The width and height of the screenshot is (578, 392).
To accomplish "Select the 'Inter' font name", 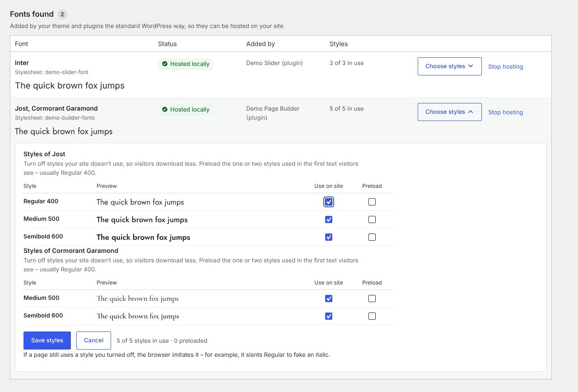I will (22, 63).
